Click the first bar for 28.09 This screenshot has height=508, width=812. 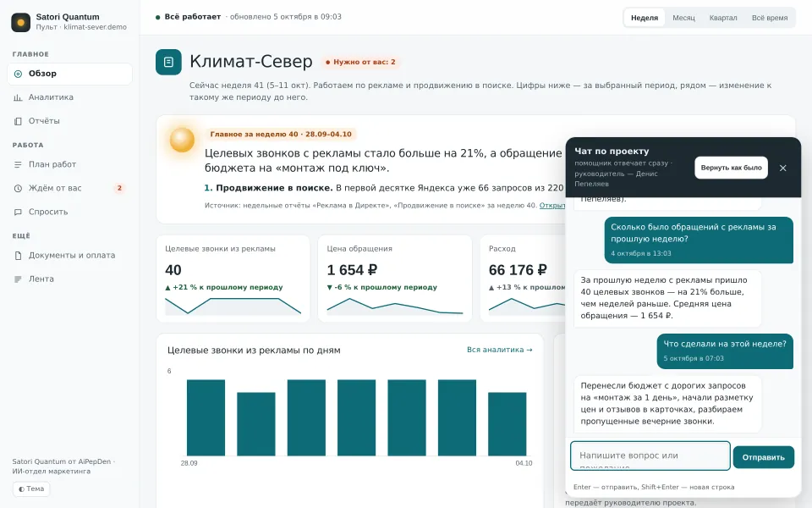point(206,417)
